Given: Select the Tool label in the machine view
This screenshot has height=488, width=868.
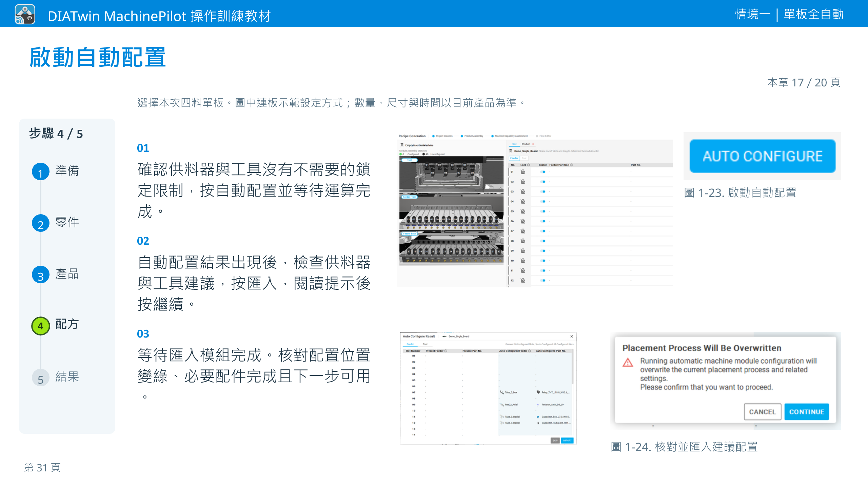Looking at the screenshot, I should (409, 160).
